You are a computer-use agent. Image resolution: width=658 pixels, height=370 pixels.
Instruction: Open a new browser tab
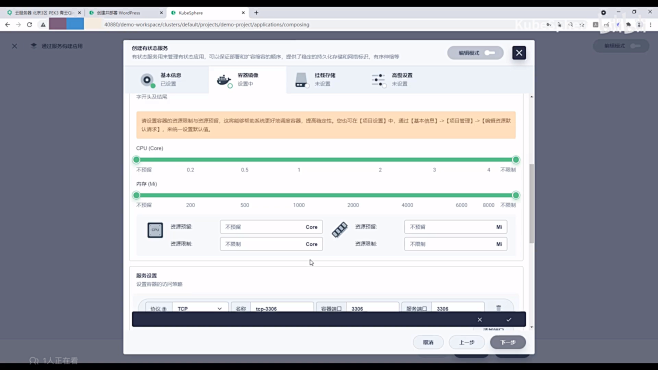256,13
